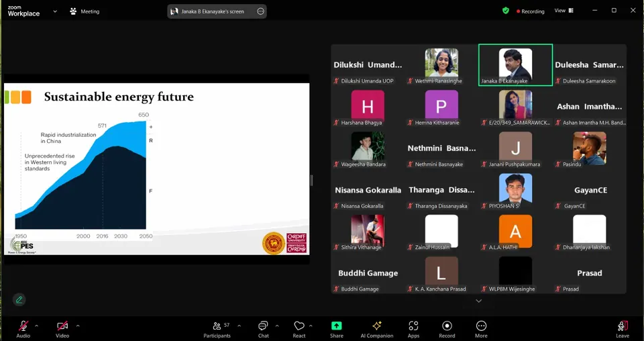Click the Recording indicator
This screenshot has height=341, width=644.
[x=530, y=11]
